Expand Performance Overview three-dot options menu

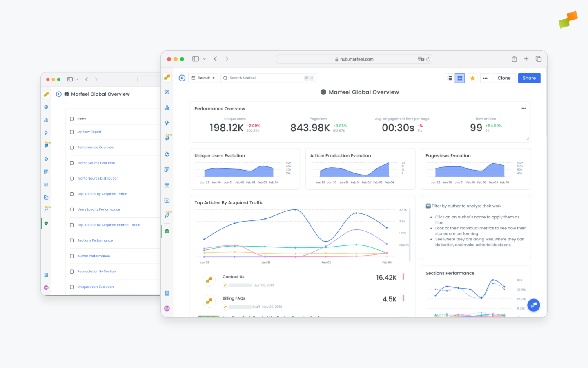[x=523, y=108]
